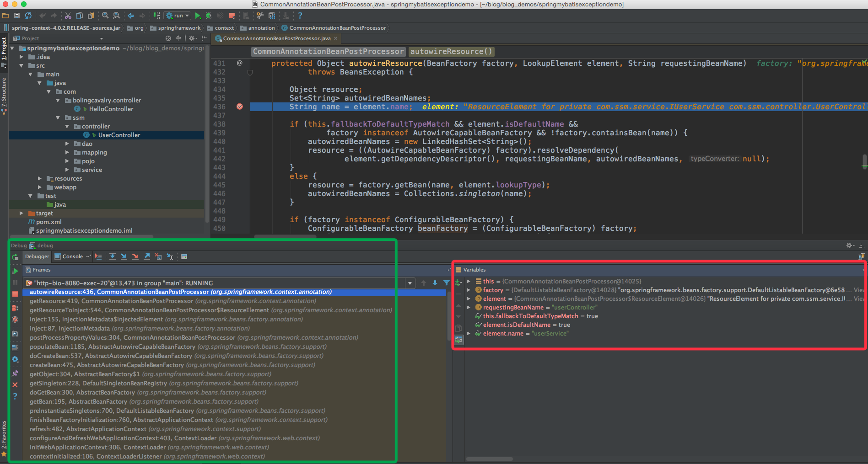Toggle Mute Breakpoints in debug sidebar
868x464 pixels.
pos(15,320)
